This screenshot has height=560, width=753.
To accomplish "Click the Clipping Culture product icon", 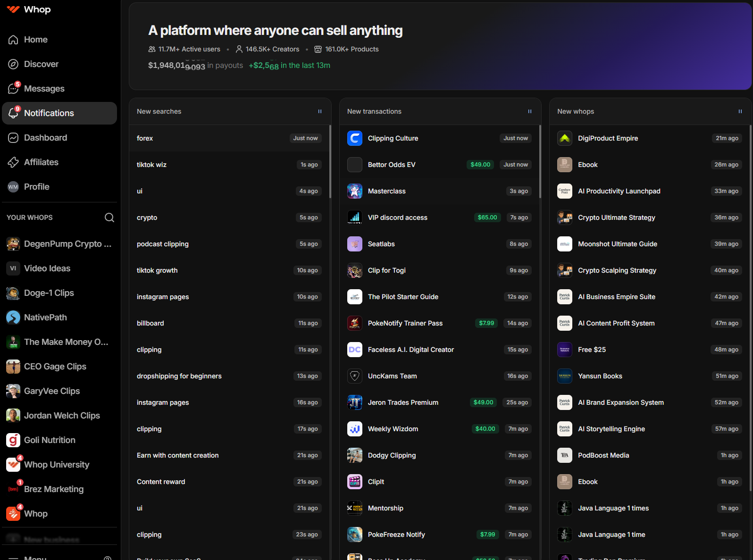I will pos(354,138).
